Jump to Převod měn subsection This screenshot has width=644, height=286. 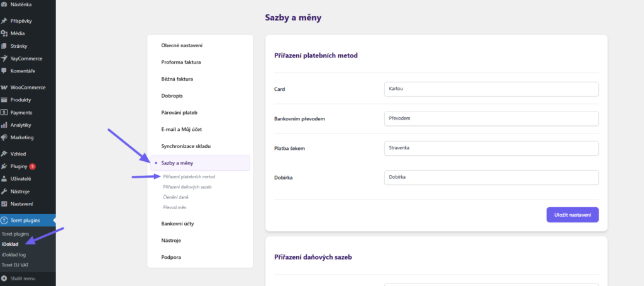(175, 207)
